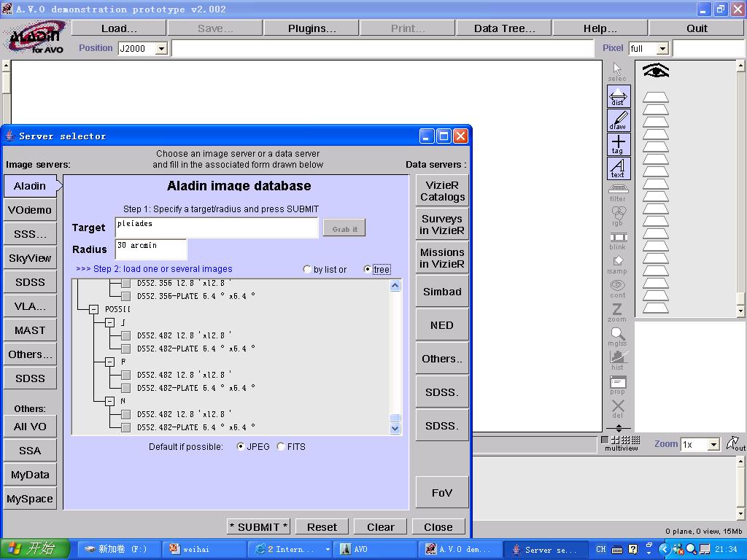The width and height of the screenshot is (747, 560).
Task: Toggle the multiview checkbox
Action: 605,440
